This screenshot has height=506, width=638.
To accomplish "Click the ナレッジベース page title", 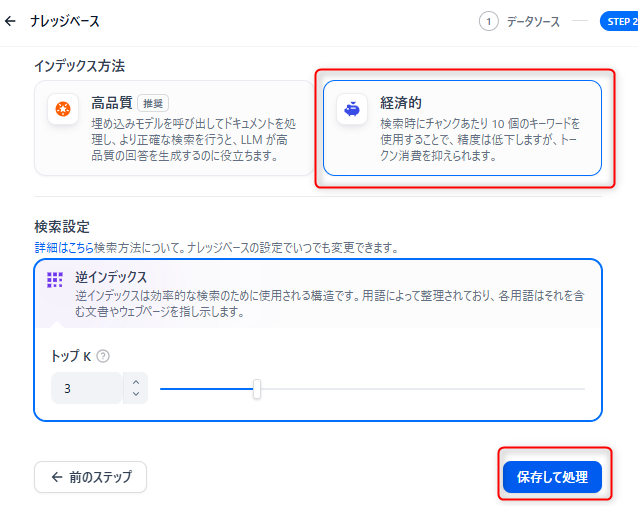I will [x=65, y=21].
